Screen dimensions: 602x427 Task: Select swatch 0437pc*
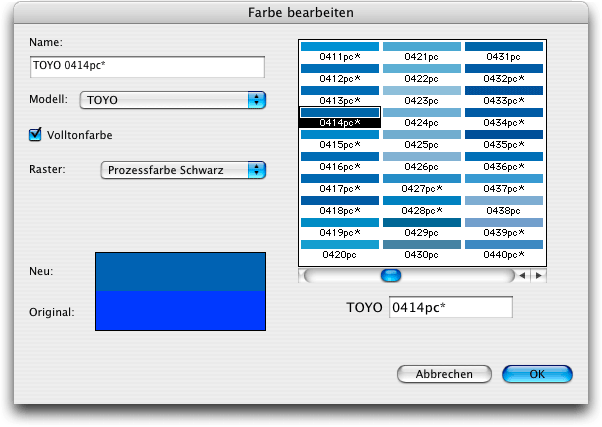[504, 183]
